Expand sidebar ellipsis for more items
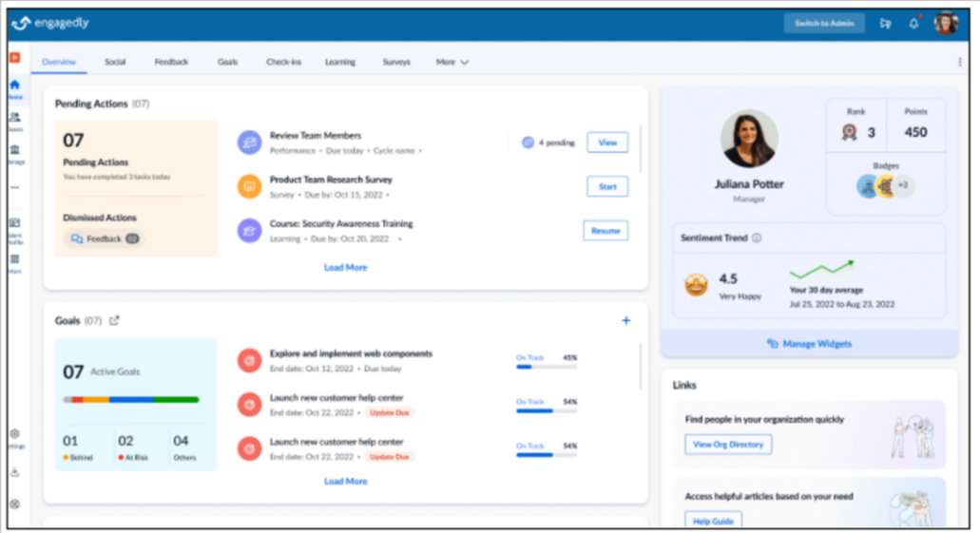This screenshot has width=980, height=533. coord(14,187)
